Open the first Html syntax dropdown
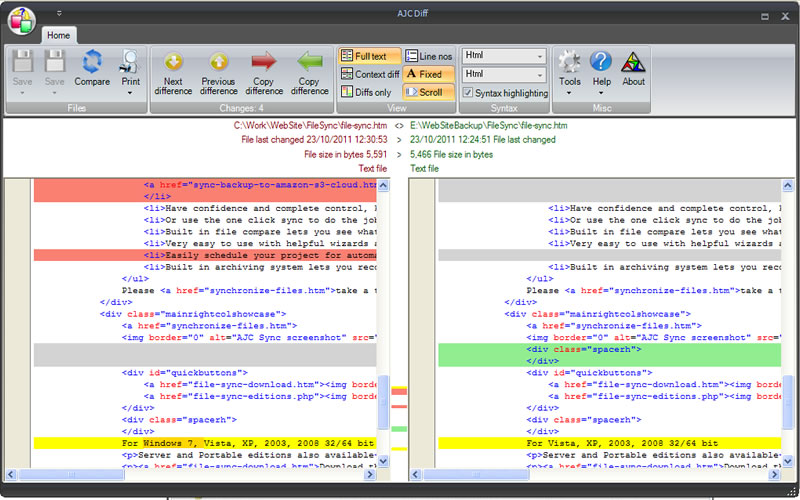The image size is (800, 500). click(504, 56)
